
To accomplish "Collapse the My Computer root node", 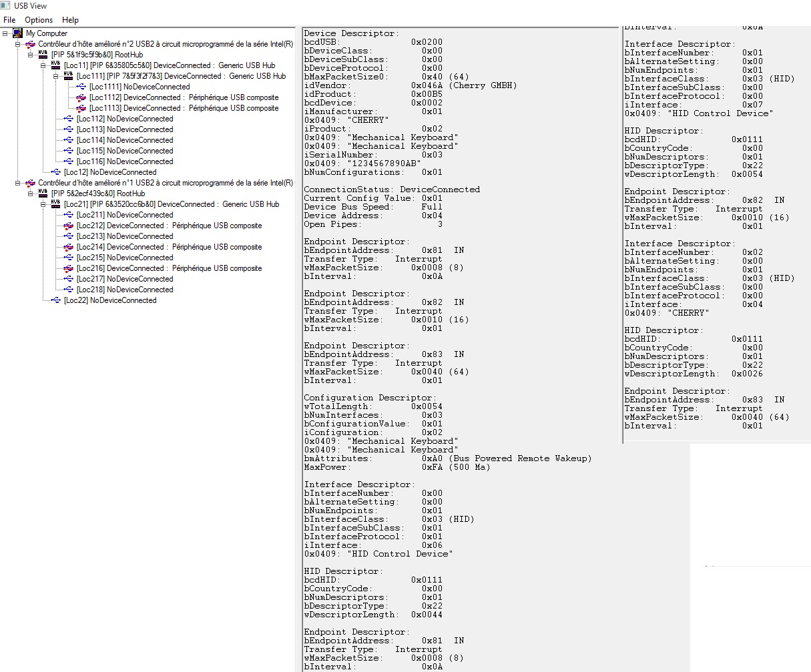I will 5,33.
